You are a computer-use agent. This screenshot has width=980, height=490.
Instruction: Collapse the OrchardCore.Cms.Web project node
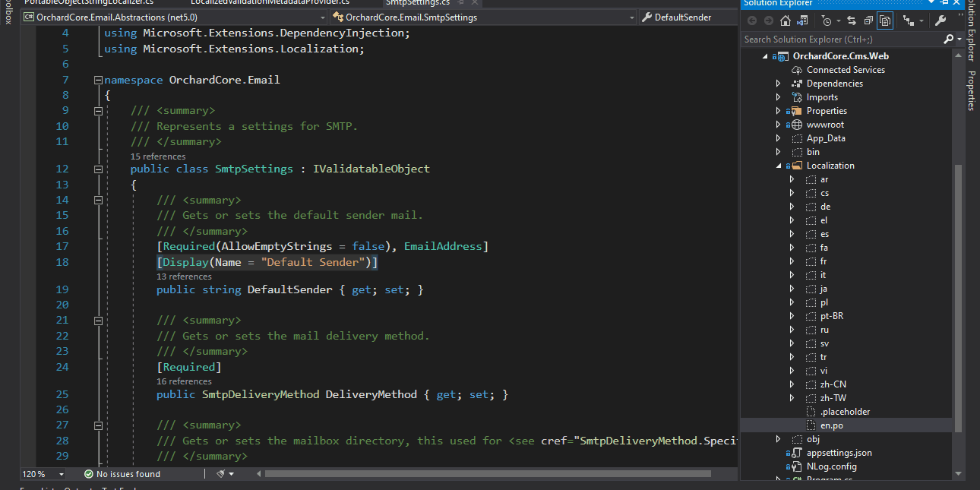(764, 56)
